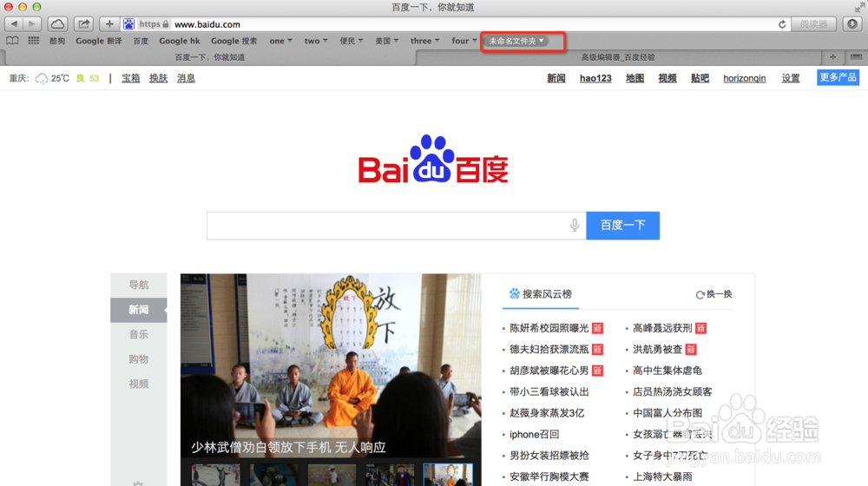Image resolution: width=868 pixels, height=486 pixels.
Task: Open the Google hk bookmark
Action: 180,41
